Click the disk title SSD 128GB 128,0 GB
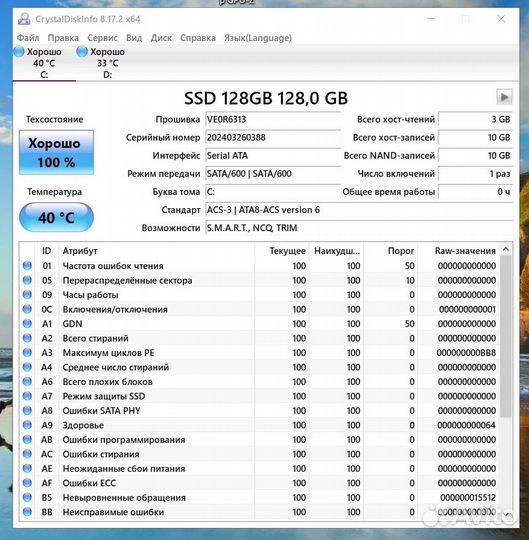Screen dimensions: 529x540 click(x=266, y=98)
